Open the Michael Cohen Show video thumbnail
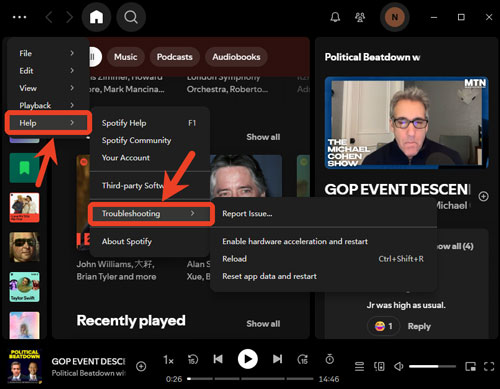 coord(406,122)
